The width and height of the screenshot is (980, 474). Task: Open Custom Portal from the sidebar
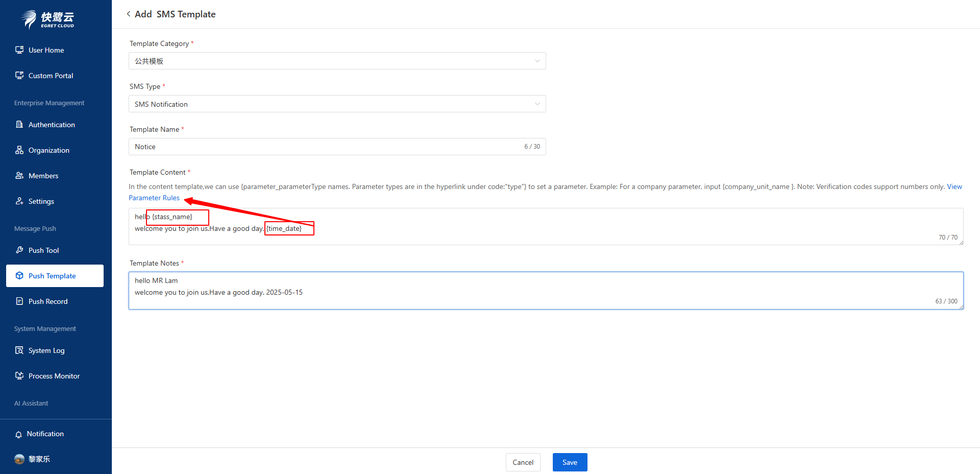(51, 76)
